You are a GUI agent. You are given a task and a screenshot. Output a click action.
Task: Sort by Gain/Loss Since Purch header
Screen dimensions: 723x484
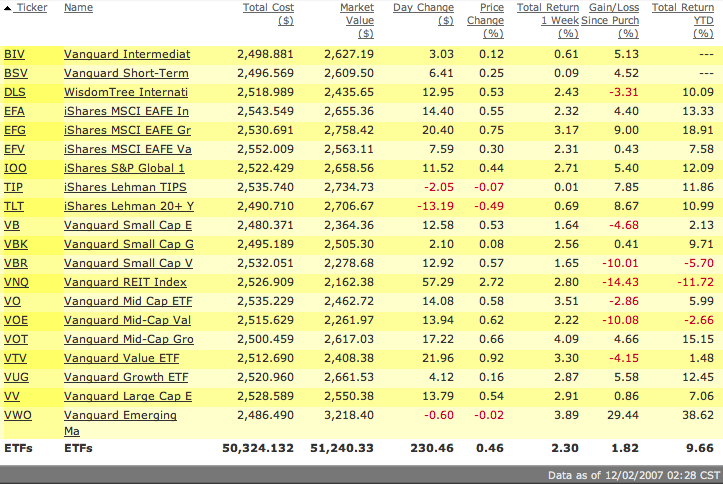coord(610,20)
